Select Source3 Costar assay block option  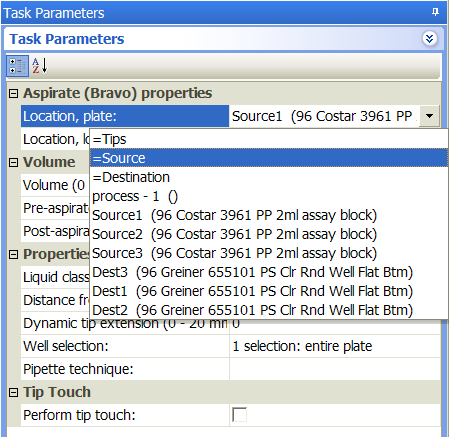tap(269, 253)
